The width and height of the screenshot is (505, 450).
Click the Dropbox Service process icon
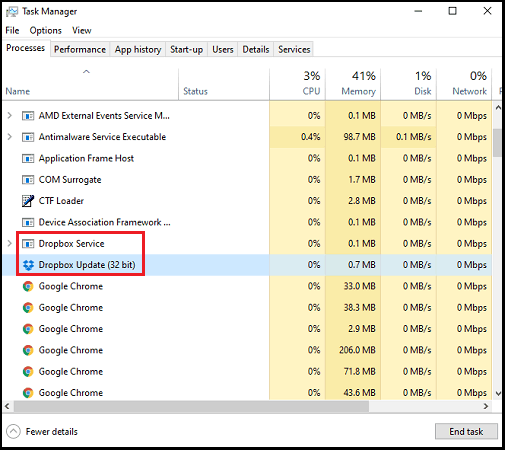click(x=28, y=244)
